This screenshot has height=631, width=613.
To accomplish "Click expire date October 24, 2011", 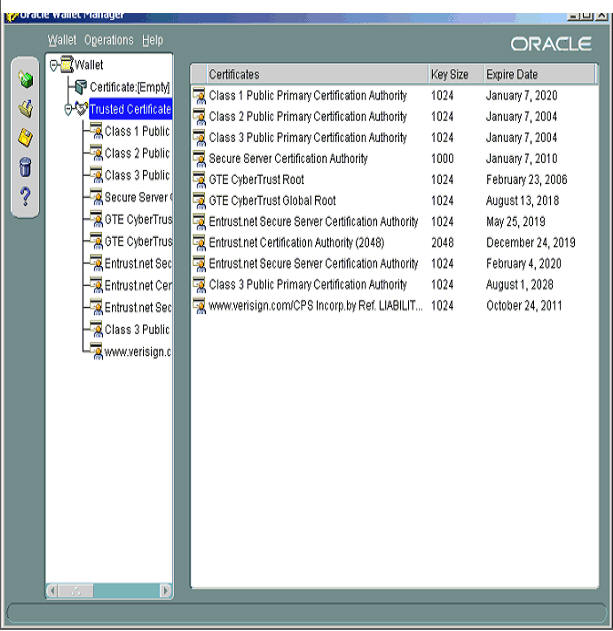I will 524,305.
